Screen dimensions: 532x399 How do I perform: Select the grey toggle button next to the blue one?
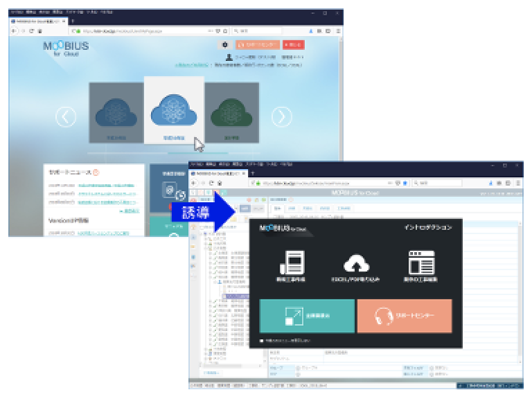pyautogui.click(x=258, y=209)
